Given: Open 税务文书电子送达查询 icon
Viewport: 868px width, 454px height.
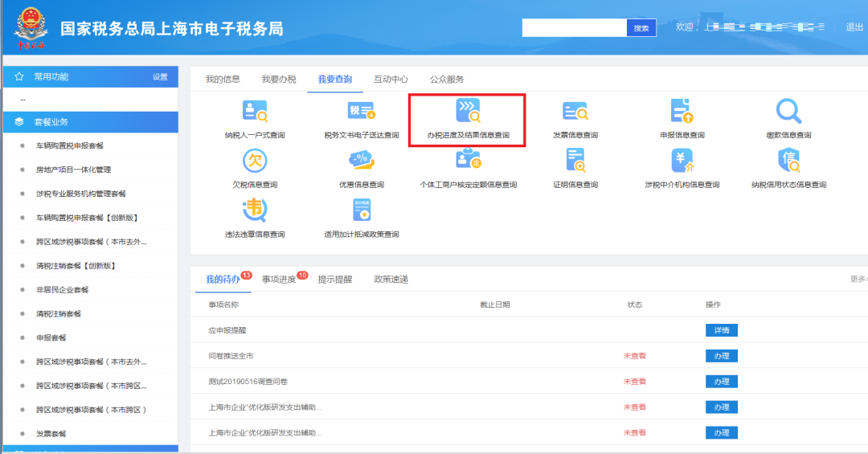Looking at the screenshot, I should click(x=361, y=111).
